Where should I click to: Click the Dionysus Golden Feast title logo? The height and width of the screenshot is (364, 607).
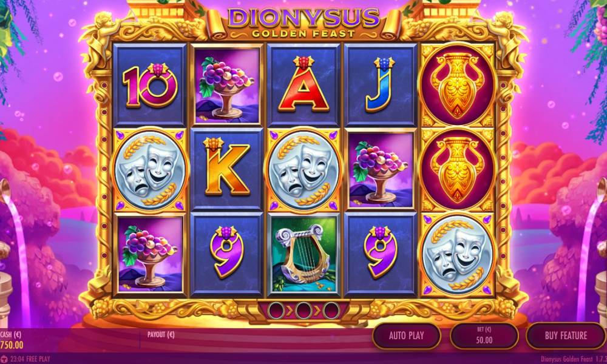click(x=303, y=22)
